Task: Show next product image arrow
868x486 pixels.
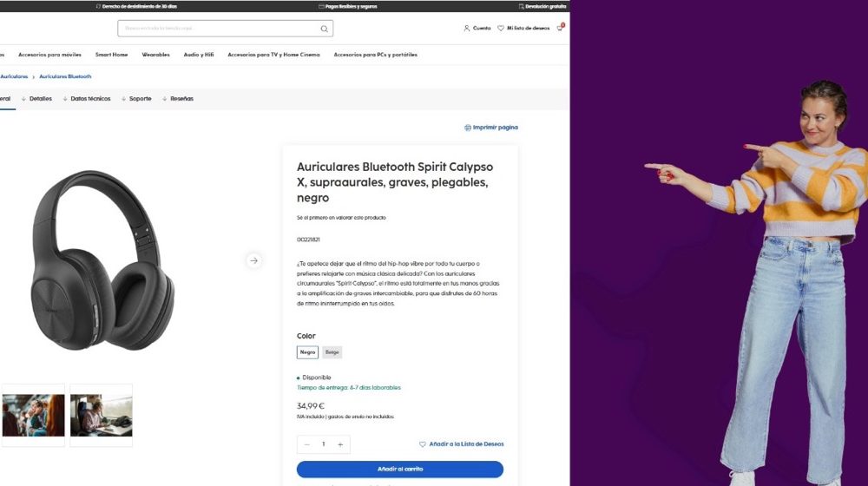Action: [x=254, y=260]
